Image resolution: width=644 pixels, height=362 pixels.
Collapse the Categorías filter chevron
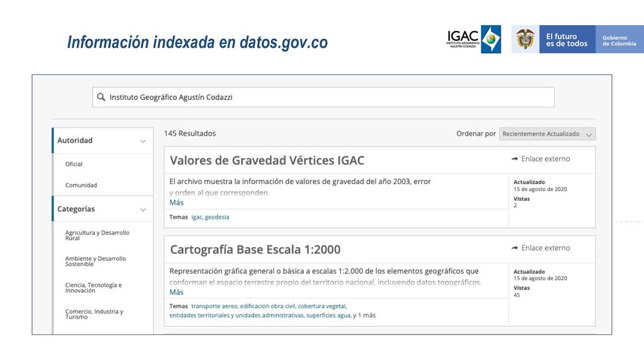pos(143,210)
